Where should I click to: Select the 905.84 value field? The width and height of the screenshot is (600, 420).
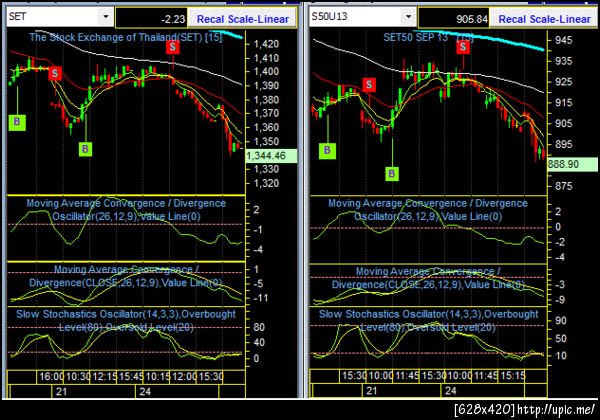pyautogui.click(x=454, y=18)
